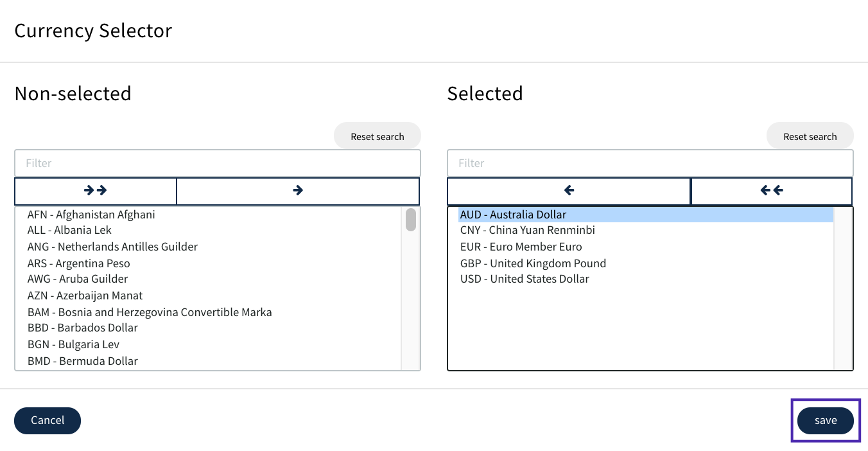Select CNY - China Yuan Renminbi
Image resolution: width=868 pixels, height=451 pixels.
[528, 230]
